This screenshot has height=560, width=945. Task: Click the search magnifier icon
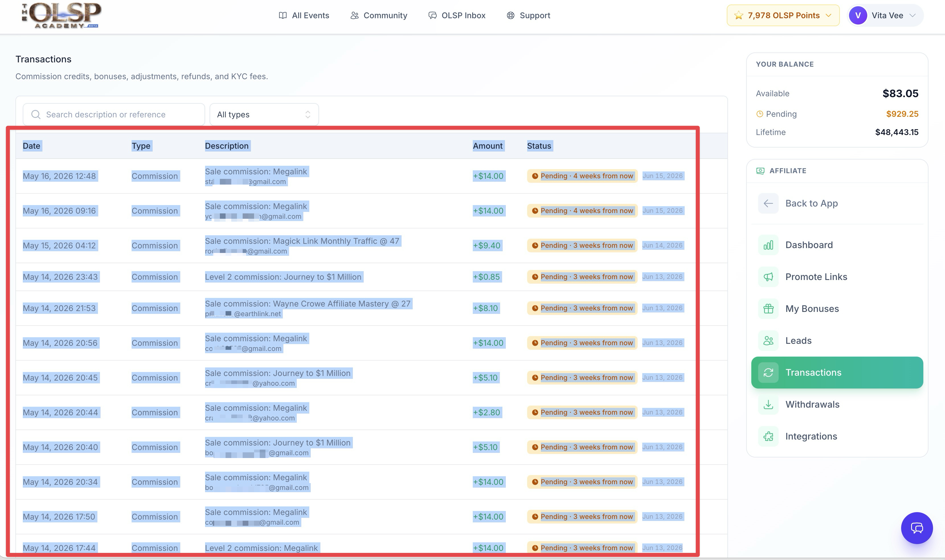click(36, 114)
